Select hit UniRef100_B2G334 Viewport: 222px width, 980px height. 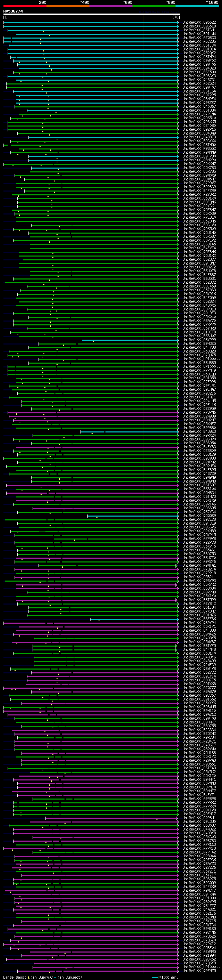coord(199,730)
